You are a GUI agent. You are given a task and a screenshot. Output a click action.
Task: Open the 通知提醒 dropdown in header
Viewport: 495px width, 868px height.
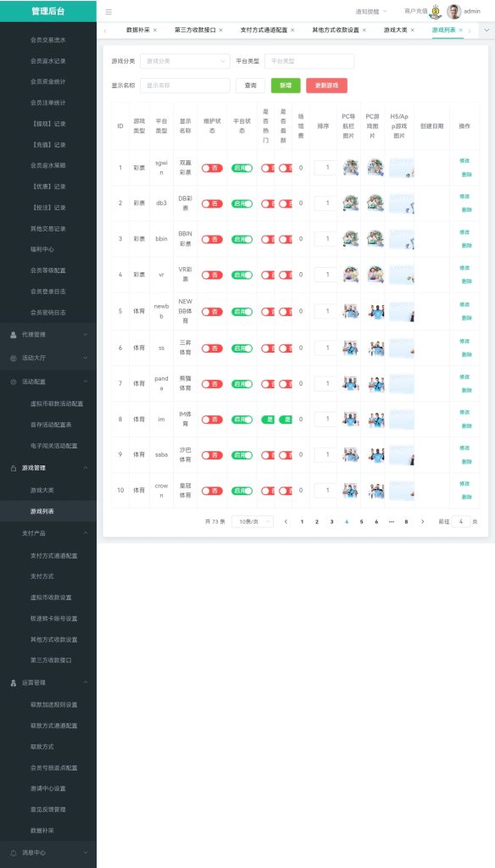(x=371, y=11)
